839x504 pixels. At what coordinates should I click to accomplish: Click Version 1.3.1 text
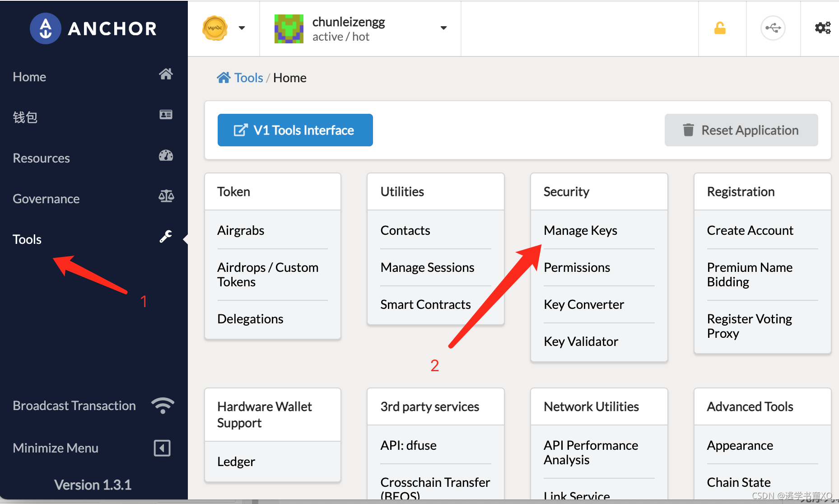(93, 485)
